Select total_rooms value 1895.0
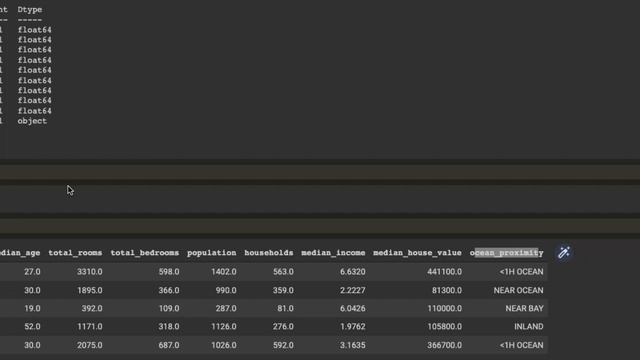The height and width of the screenshot is (360, 640). (x=90, y=290)
